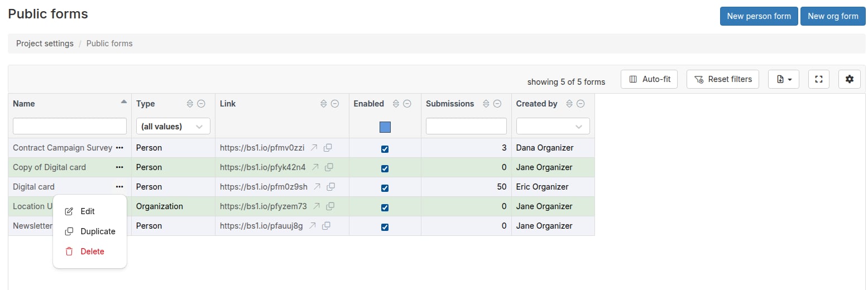Hide the Enabled column
This screenshot has width=868, height=290.
click(407, 104)
